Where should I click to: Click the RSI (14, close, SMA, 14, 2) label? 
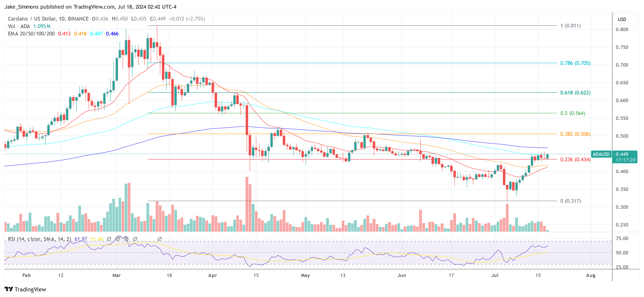[x=39, y=239]
